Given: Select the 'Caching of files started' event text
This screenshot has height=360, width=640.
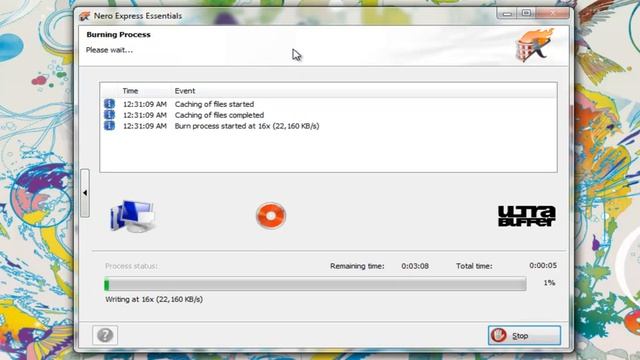Looking at the screenshot, I should (214, 104).
